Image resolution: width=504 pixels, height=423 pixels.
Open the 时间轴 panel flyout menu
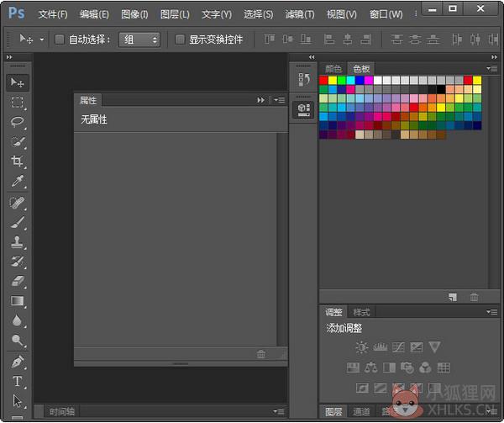[279, 411]
